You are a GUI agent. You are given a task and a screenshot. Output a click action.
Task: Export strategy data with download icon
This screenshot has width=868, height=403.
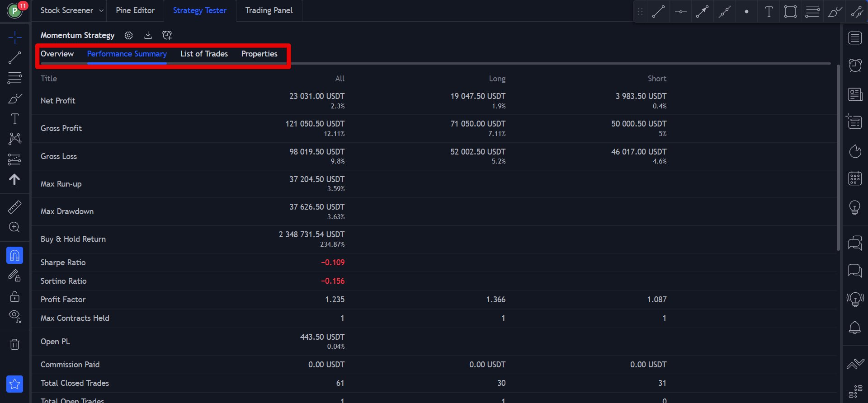148,35
